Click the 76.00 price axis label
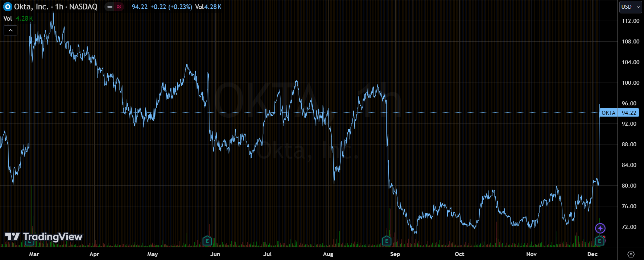 [629, 206]
